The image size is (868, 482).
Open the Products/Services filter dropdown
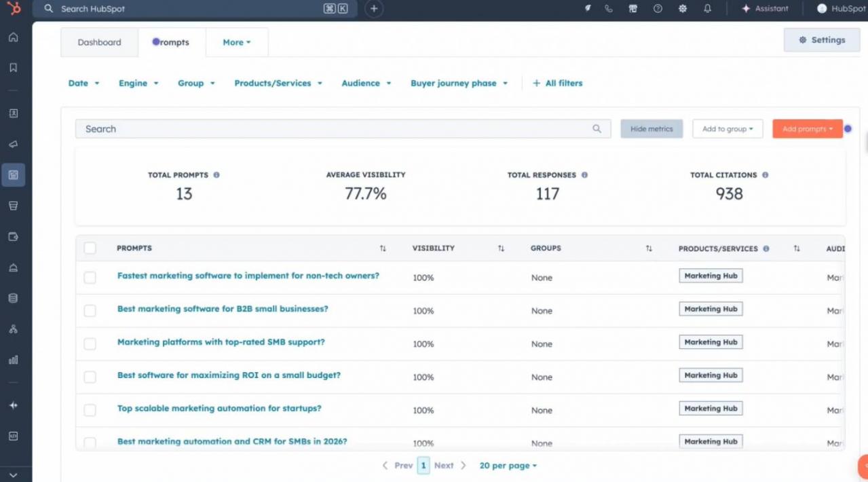278,83
